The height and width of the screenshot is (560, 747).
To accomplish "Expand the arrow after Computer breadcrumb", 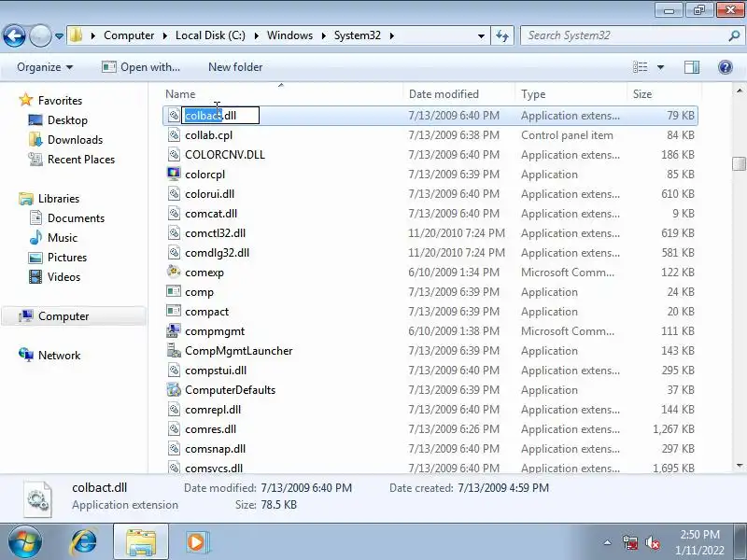I will (165, 35).
